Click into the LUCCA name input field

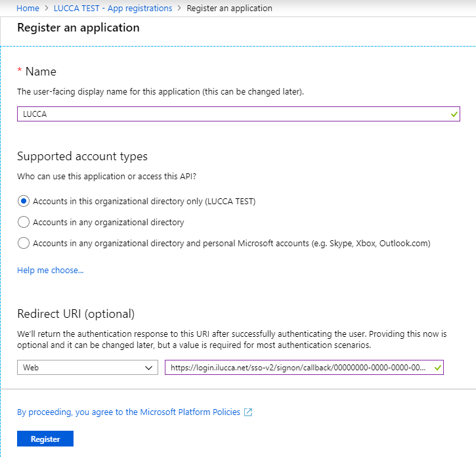click(x=238, y=114)
